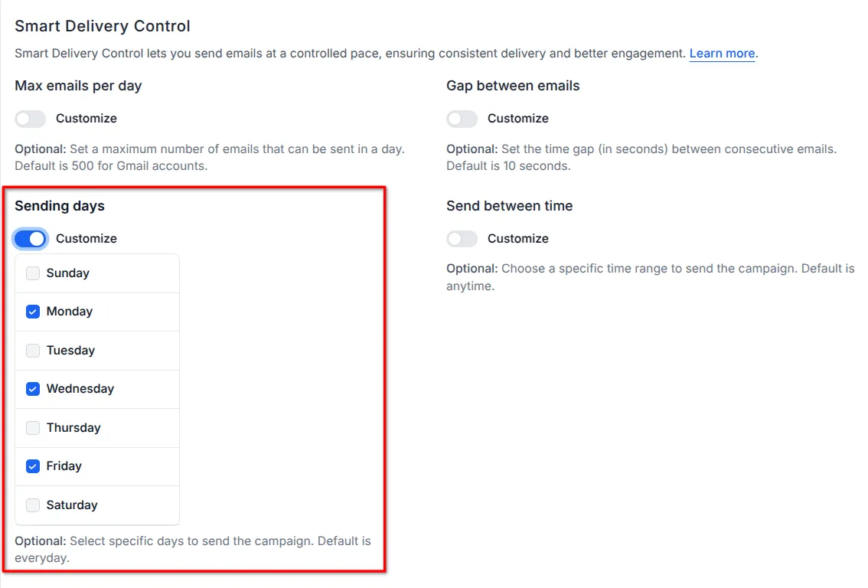This screenshot has height=588, width=868.
Task: Click the Max emails per day heading
Action: 78,86
